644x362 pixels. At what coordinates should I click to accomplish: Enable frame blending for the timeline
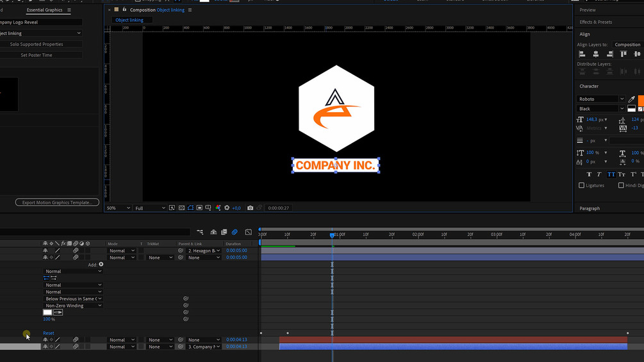(224, 233)
